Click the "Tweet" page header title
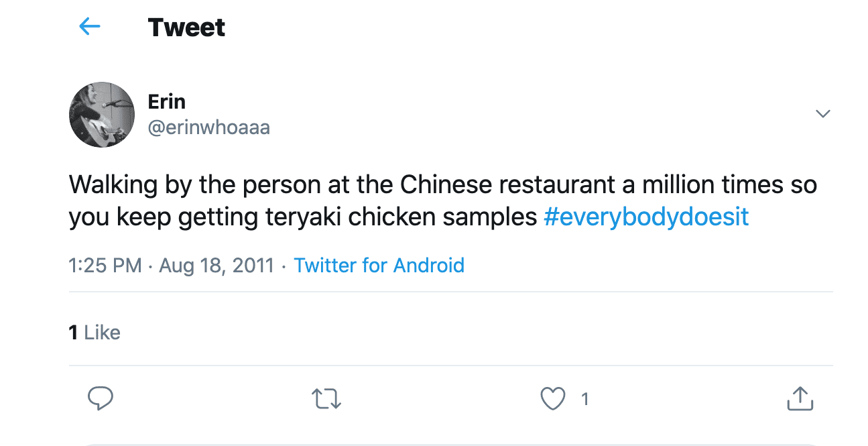The width and height of the screenshot is (868, 446). (186, 27)
